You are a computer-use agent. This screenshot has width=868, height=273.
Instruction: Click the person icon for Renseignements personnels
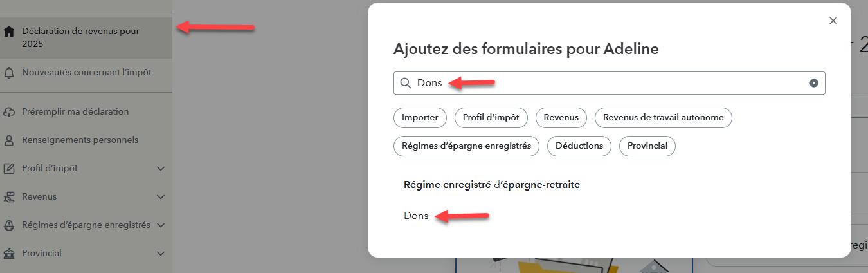coord(9,140)
